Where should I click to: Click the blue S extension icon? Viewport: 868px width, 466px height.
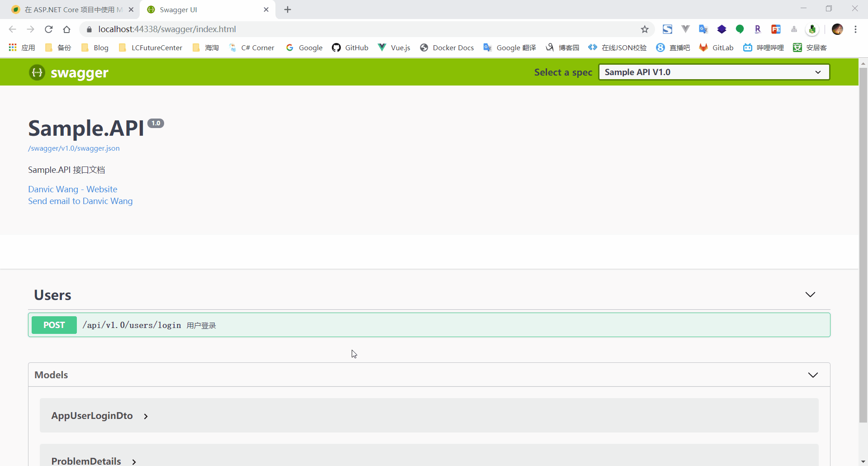tap(667, 29)
